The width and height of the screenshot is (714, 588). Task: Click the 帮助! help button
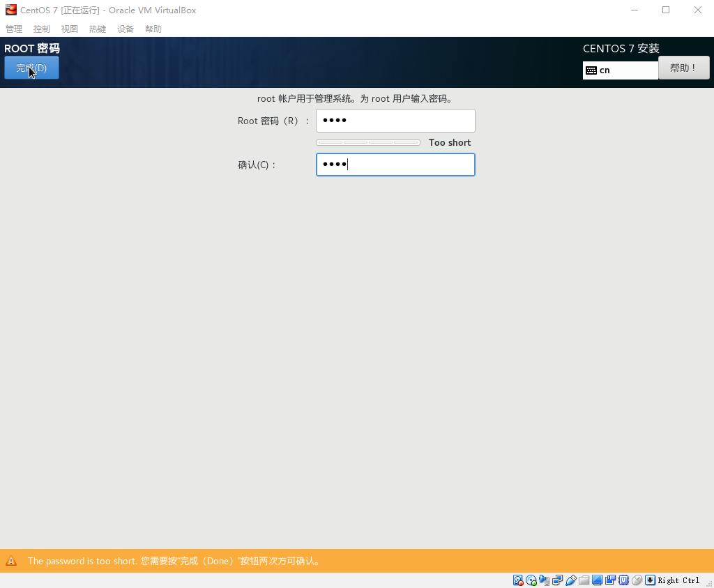click(x=683, y=68)
